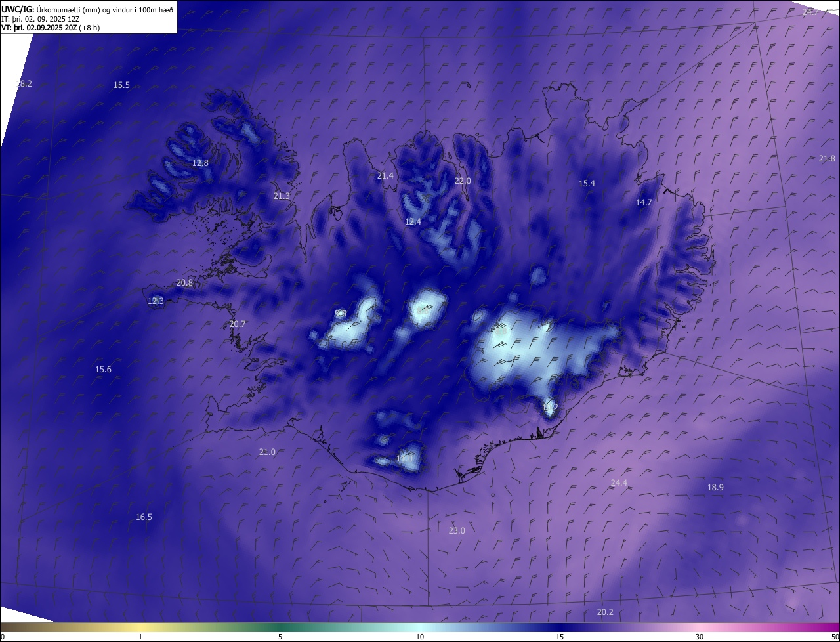
Task: Click the color scale tick labeled 1
Action: tap(140, 637)
